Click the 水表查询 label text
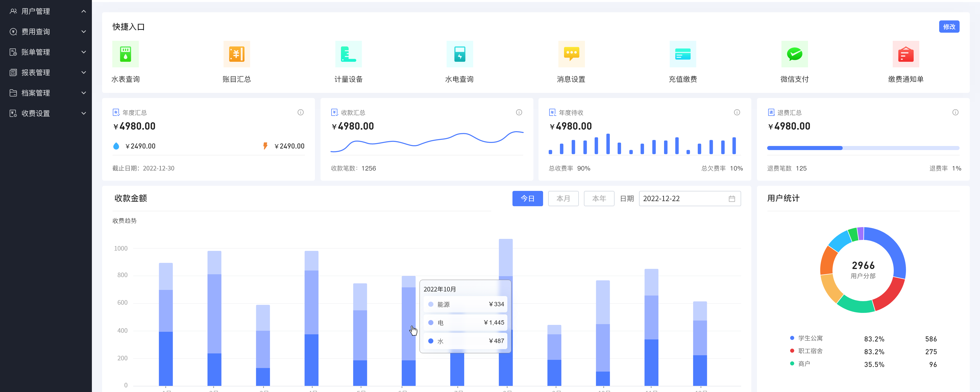The width and height of the screenshot is (980, 392). (x=125, y=79)
